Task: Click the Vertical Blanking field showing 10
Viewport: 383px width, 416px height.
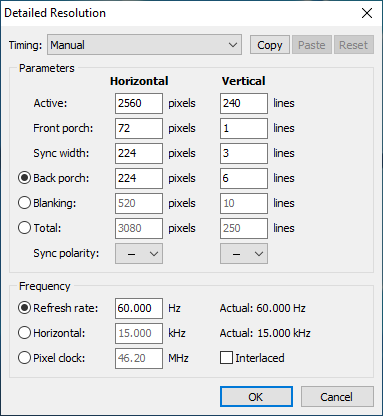Action: (x=244, y=203)
